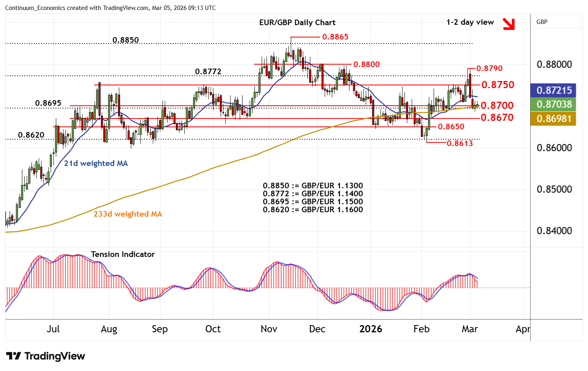
Task: Select the 233d weighted MA label
Action: [128, 214]
